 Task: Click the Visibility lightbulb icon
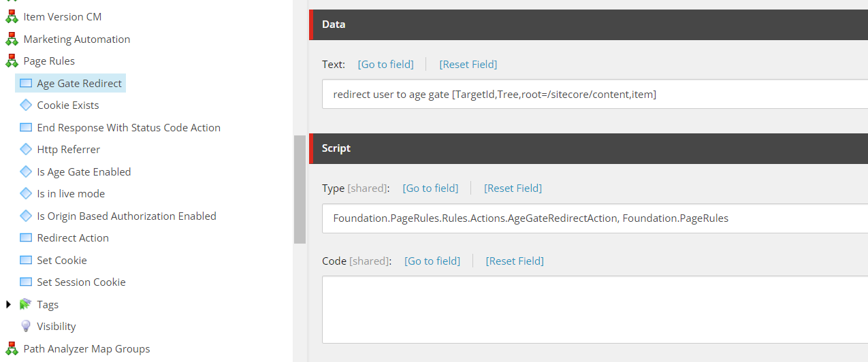[26, 327]
